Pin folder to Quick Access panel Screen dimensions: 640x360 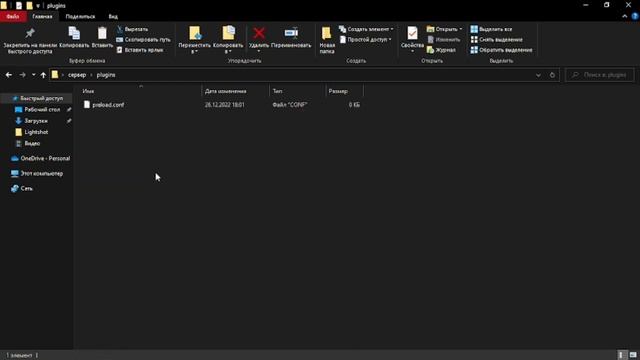point(30,40)
